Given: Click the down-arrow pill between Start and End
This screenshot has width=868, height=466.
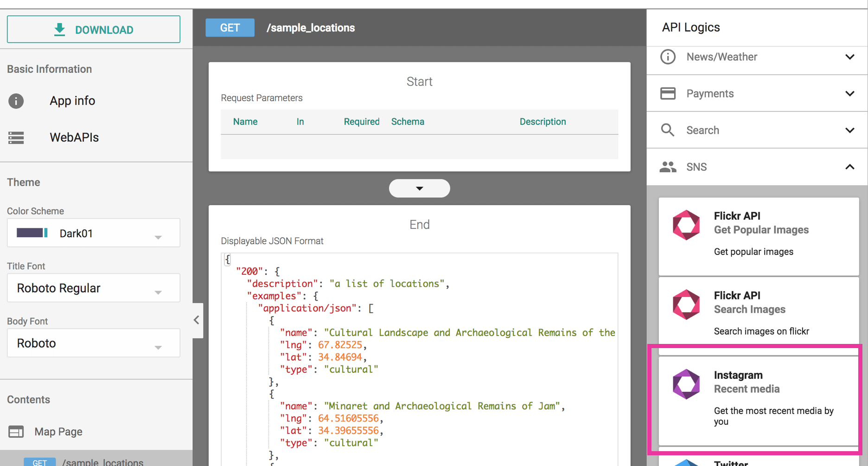Looking at the screenshot, I should [420, 188].
